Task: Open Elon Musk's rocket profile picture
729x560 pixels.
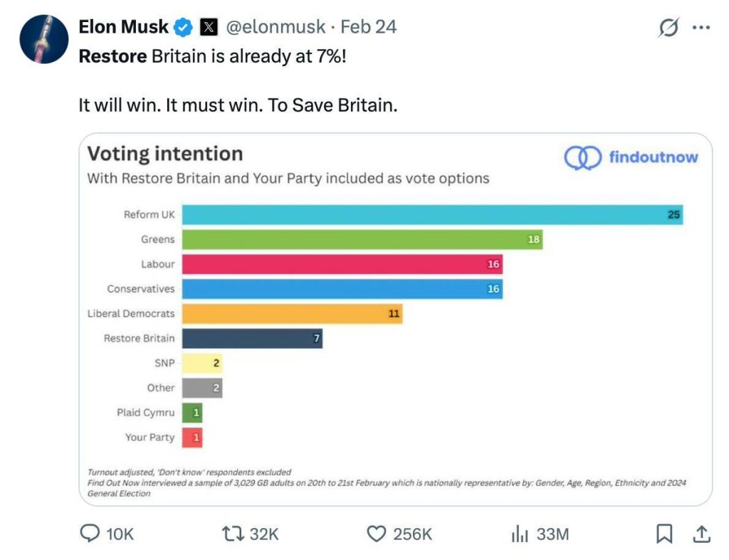Action: [43, 39]
